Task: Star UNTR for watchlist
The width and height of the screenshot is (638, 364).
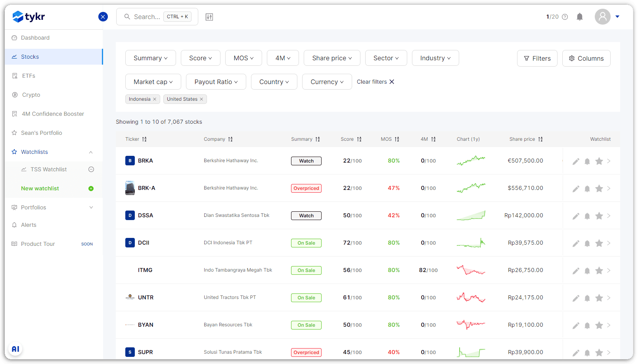Action: [599, 298]
